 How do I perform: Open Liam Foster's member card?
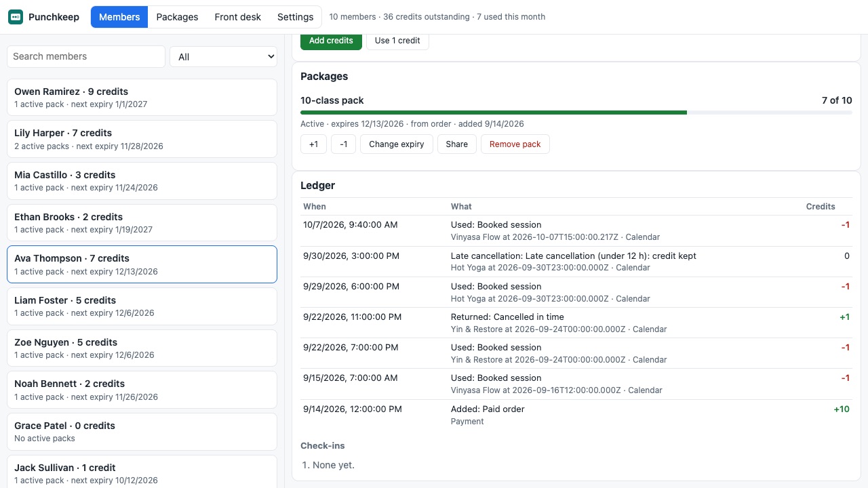tap(142, 306)
